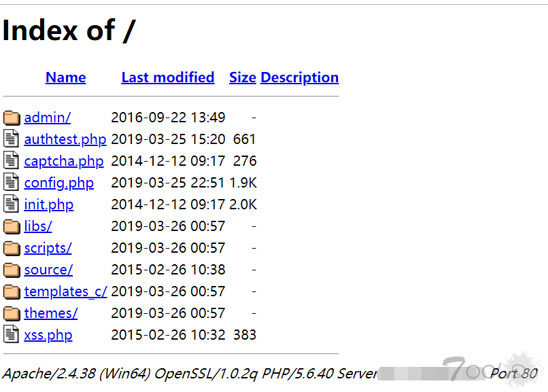548x392 pixels.
Task: Open config.php file link
Action: 59,183
